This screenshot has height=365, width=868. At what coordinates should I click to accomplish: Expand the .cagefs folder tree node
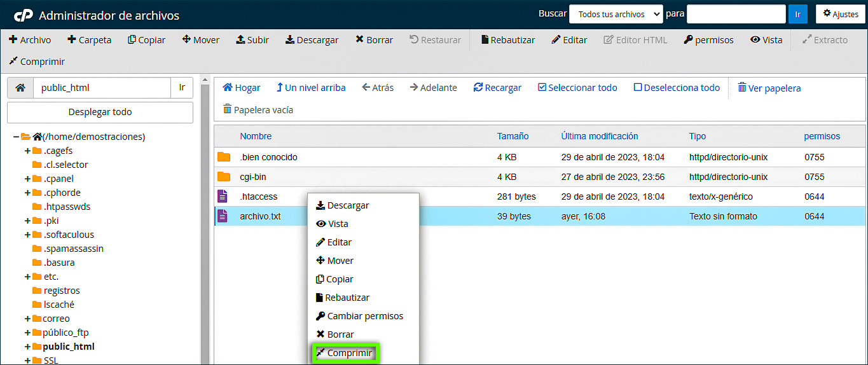(x=27, y=151)
